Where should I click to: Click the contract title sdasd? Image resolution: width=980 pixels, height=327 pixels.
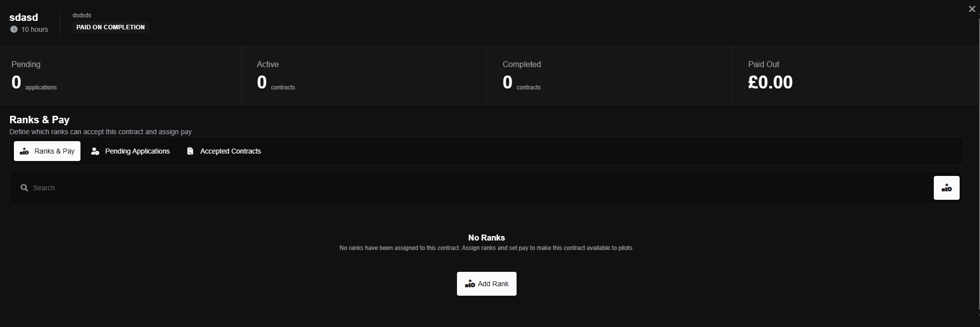24,17
